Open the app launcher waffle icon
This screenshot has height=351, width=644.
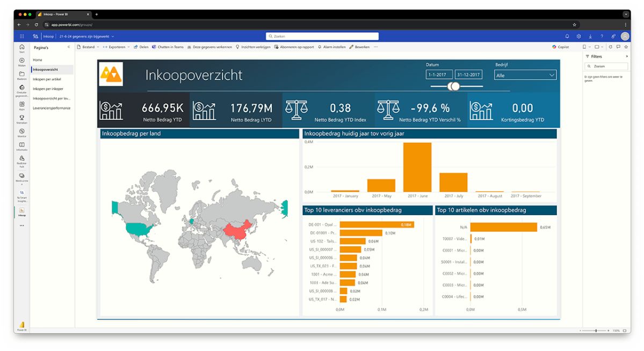pyautogui.click(x=22, y=36)
